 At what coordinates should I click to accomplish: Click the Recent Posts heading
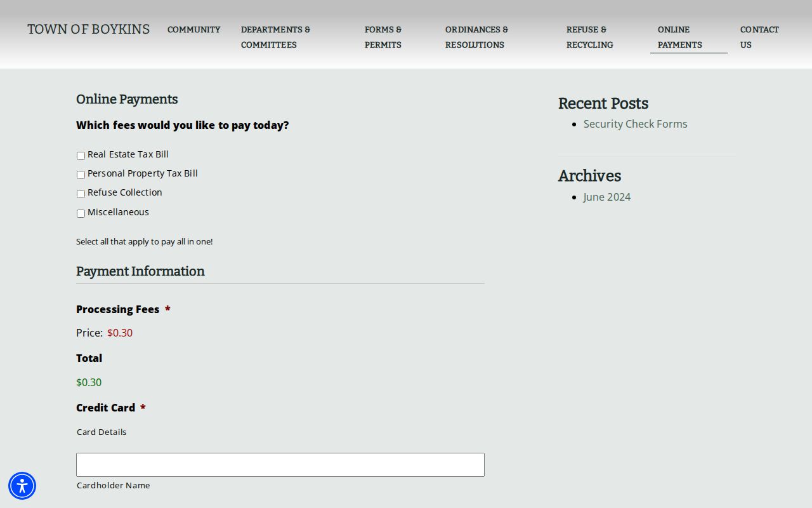coord(603,104)
